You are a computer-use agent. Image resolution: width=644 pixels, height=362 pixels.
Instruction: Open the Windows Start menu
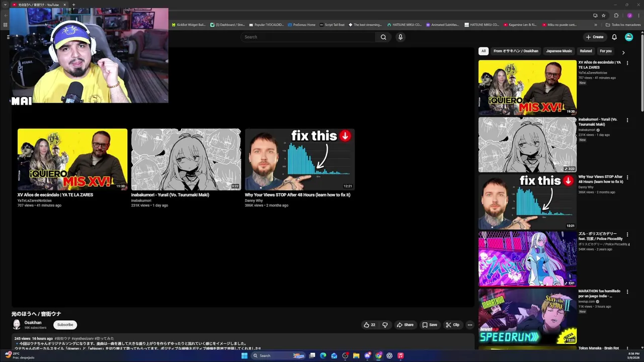click(245, 355)
